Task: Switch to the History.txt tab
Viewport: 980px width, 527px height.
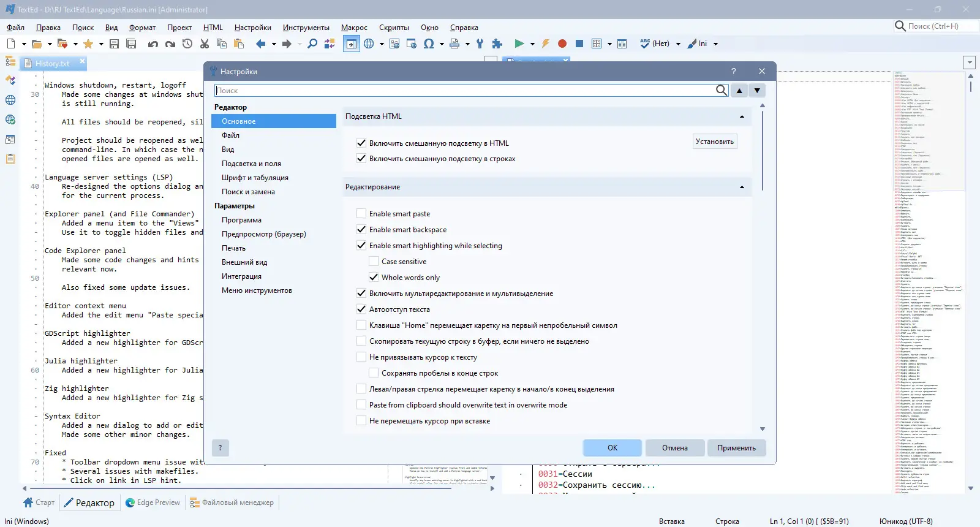Action: tap(52, 63)
